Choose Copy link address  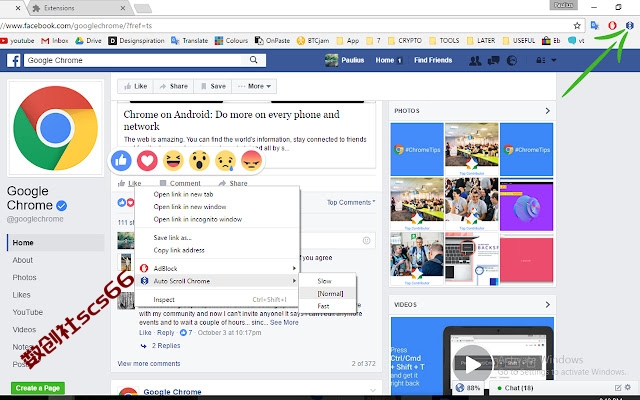click(217, 250)
